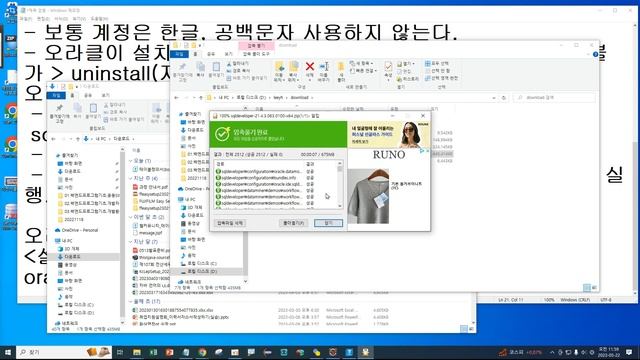
Task: Click 복사 위치 (copy to) icon in download ribbon
Action: 293,71
